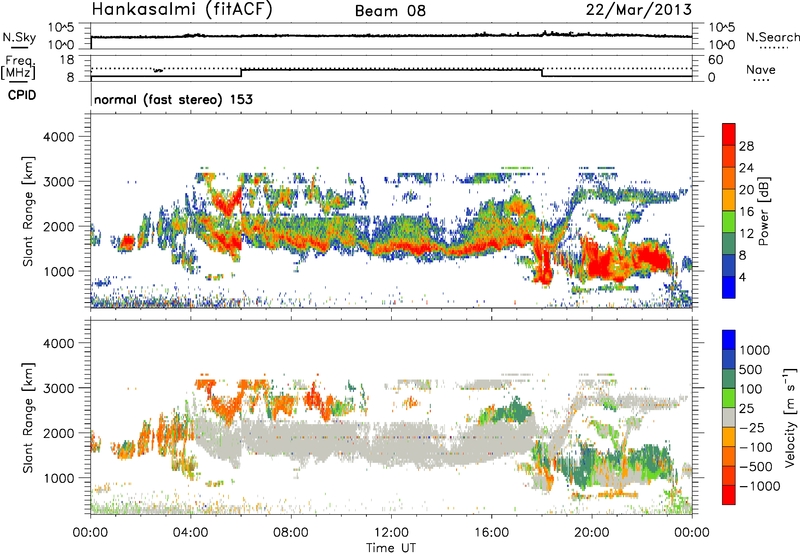Click the red swatch of the power colorbar
The width and height of the screenshot is (800, 554).
729,134
